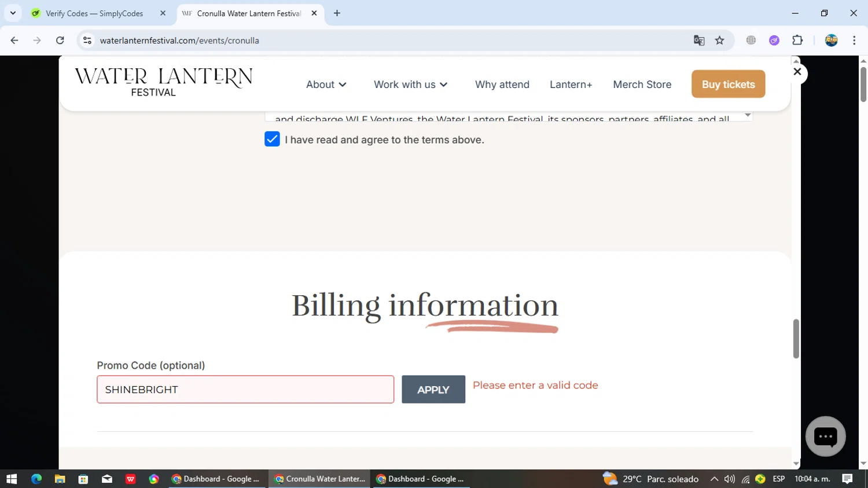Close the Cronulla Water Lantern Festival tab
868x488 pixels.
(x=314, y=13)
